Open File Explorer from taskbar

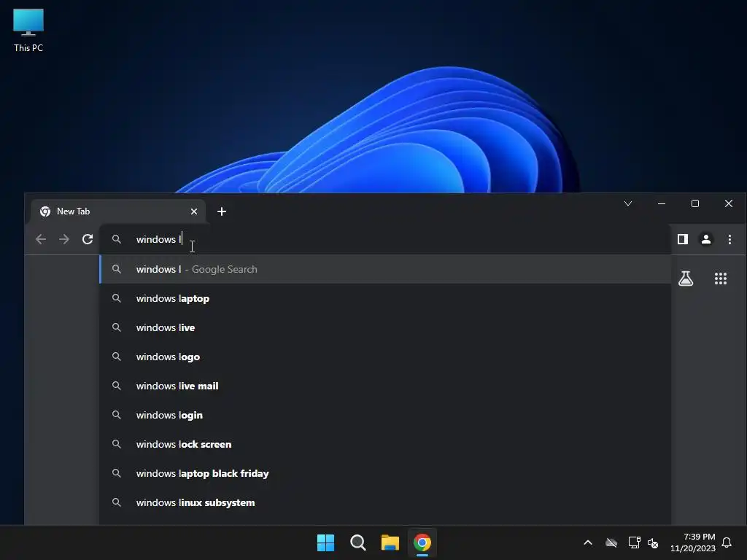tap(390, 542)
